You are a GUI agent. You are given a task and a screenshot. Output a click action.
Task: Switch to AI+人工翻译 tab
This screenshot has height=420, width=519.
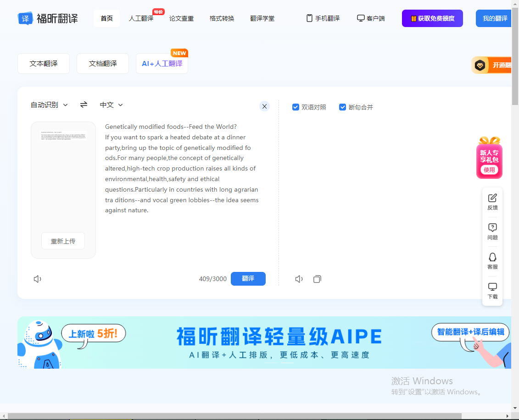pyautogui.click(x=162, y=63)
